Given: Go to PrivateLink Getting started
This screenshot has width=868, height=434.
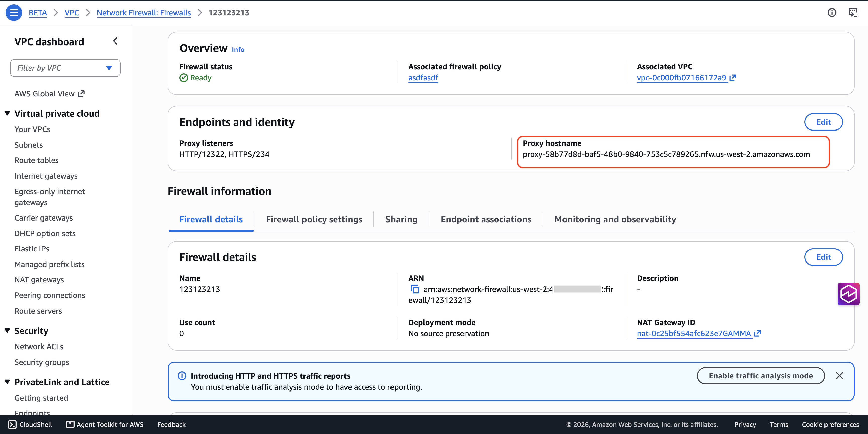Looking at the screenshot, I should pyautogui.click(x=41, y=398).
